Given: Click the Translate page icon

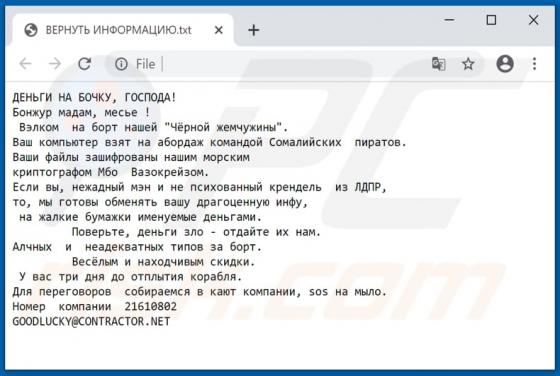Looking at the screenshot, I should point(439,64).
